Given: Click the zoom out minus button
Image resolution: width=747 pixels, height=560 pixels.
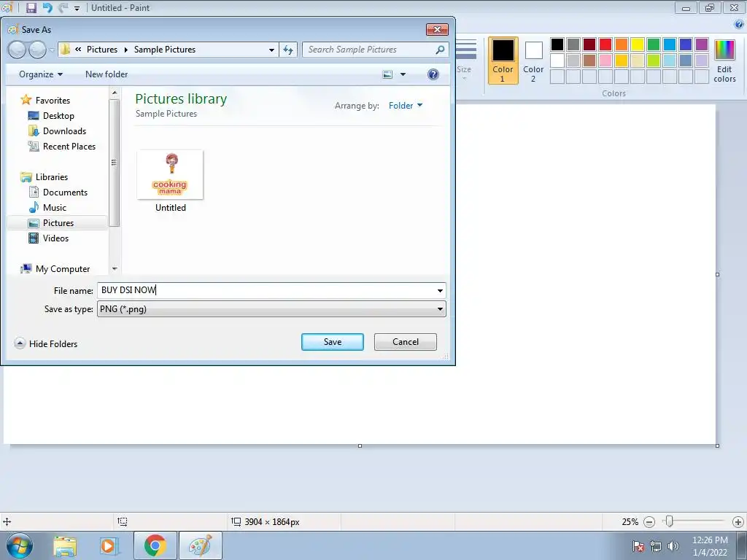Looking at the screenshot, I should [x=649, y=522].
